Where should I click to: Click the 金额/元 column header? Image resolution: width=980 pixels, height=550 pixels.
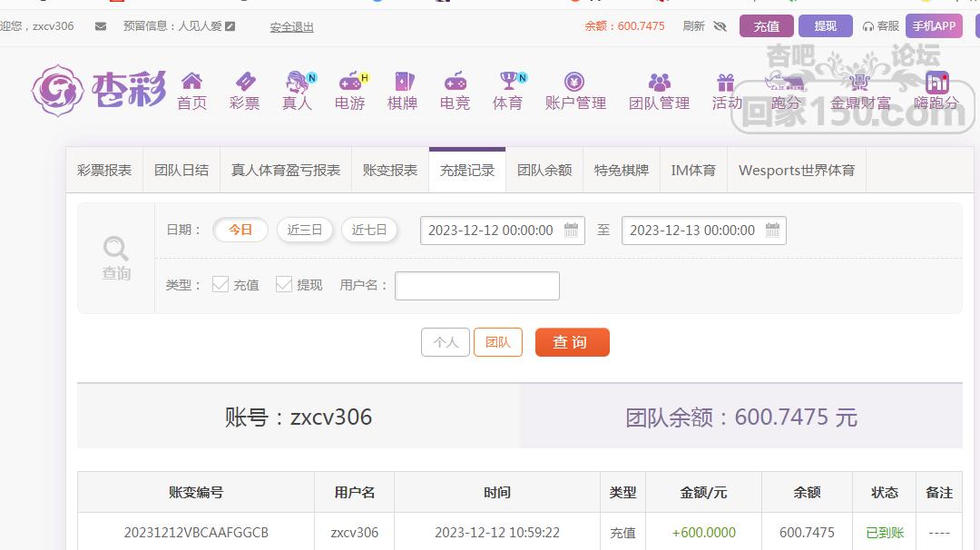[703, 493]
